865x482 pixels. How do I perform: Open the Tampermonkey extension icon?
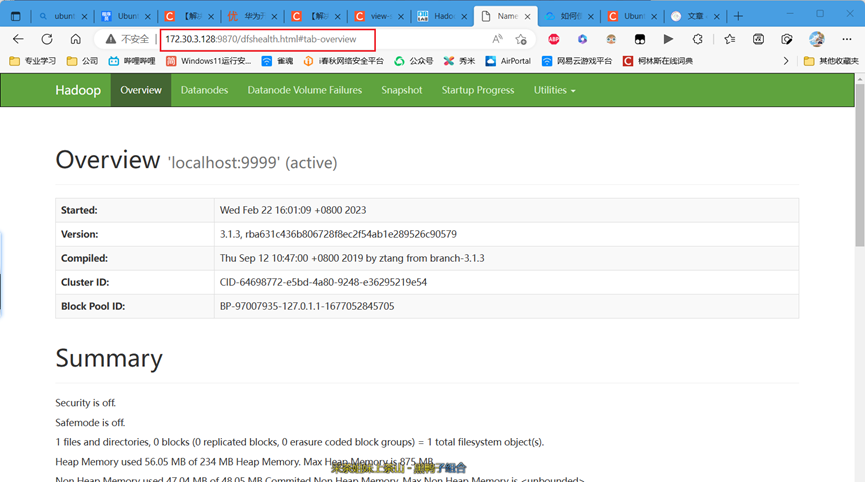coord(640,39)
